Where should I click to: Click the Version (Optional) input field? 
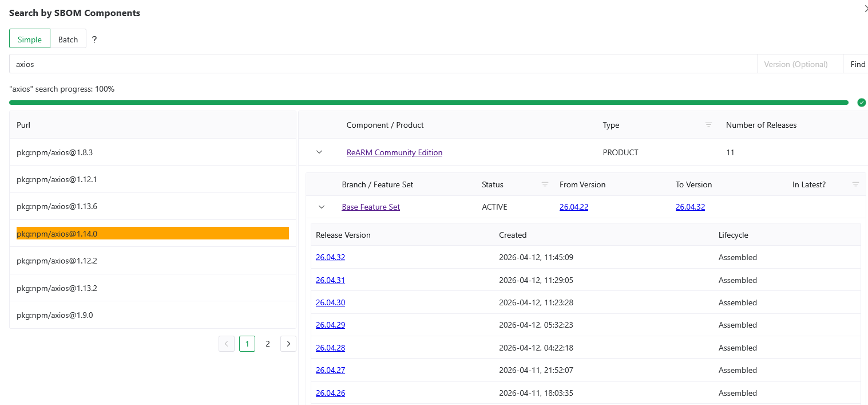800,64
